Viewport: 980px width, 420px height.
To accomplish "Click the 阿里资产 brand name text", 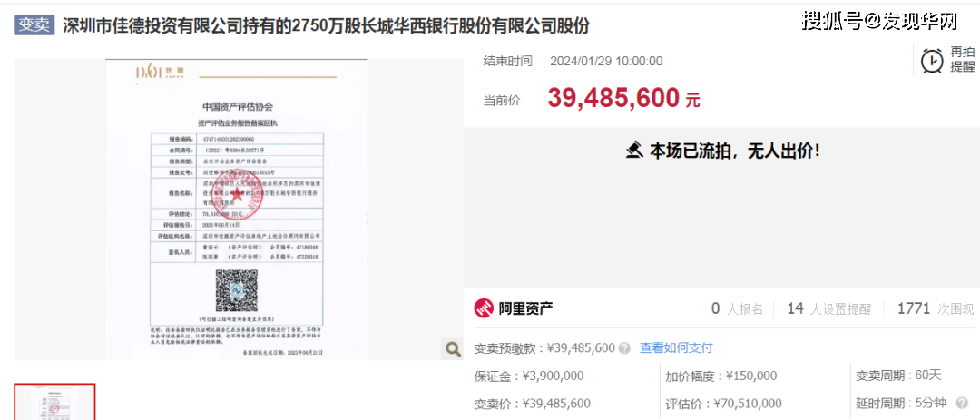I will (525, 308).
